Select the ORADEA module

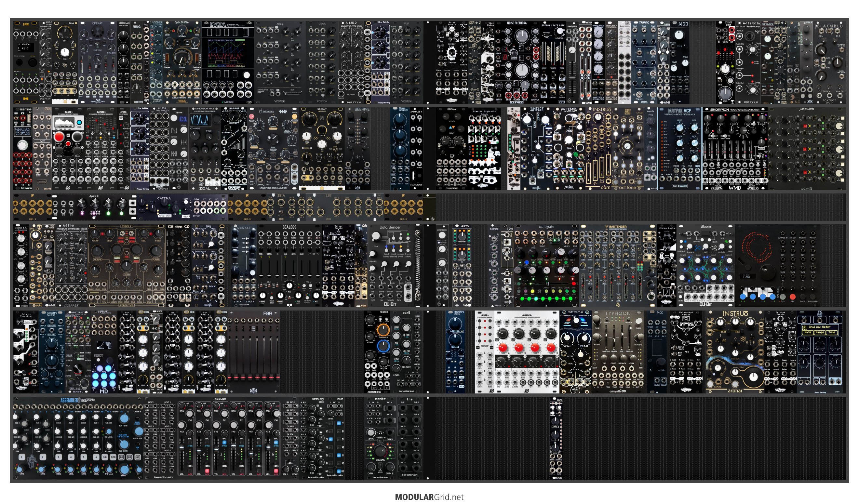527,352
